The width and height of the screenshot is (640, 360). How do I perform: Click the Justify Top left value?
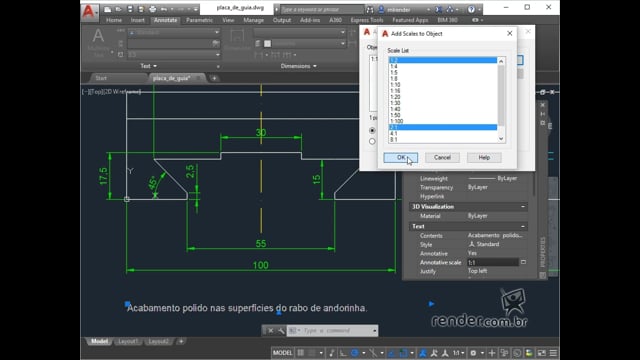pos(477,271)
